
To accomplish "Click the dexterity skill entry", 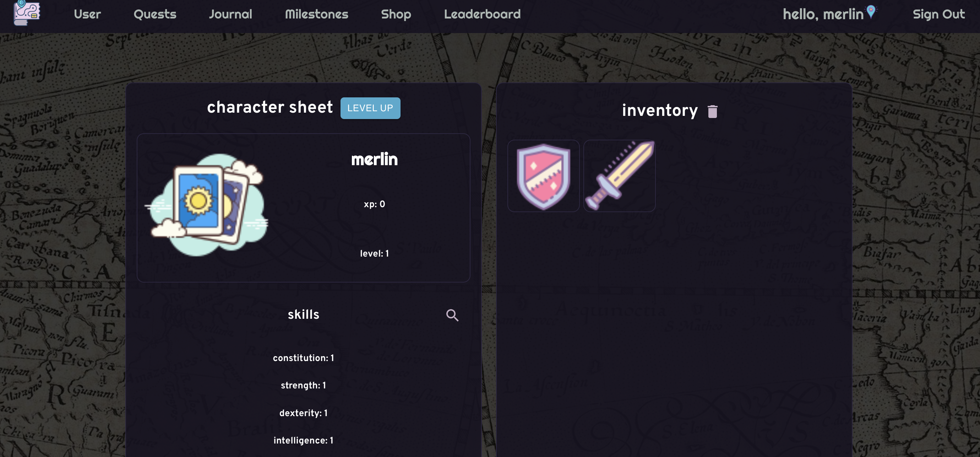I will point(303,413).
